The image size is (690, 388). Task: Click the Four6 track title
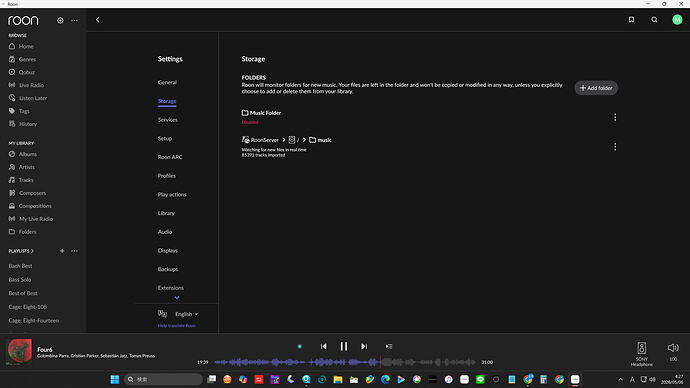[45, 350]
